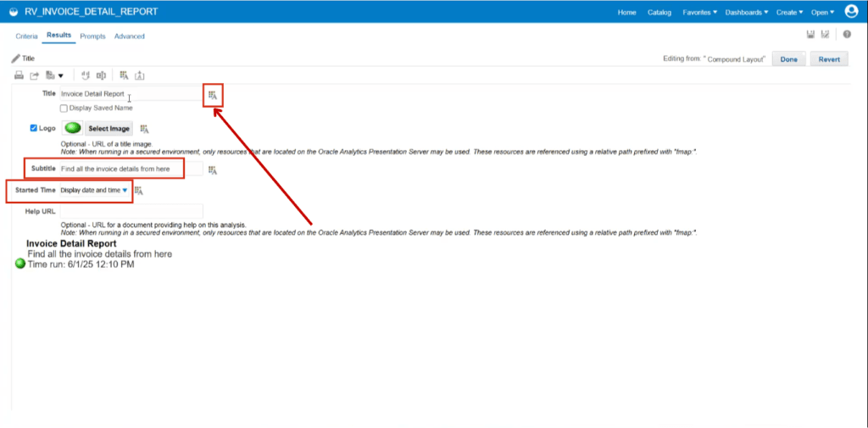Open the Started Time dropdown
Image resolution: width=868 pixels, height=428 pixels.
click(94, 190)
